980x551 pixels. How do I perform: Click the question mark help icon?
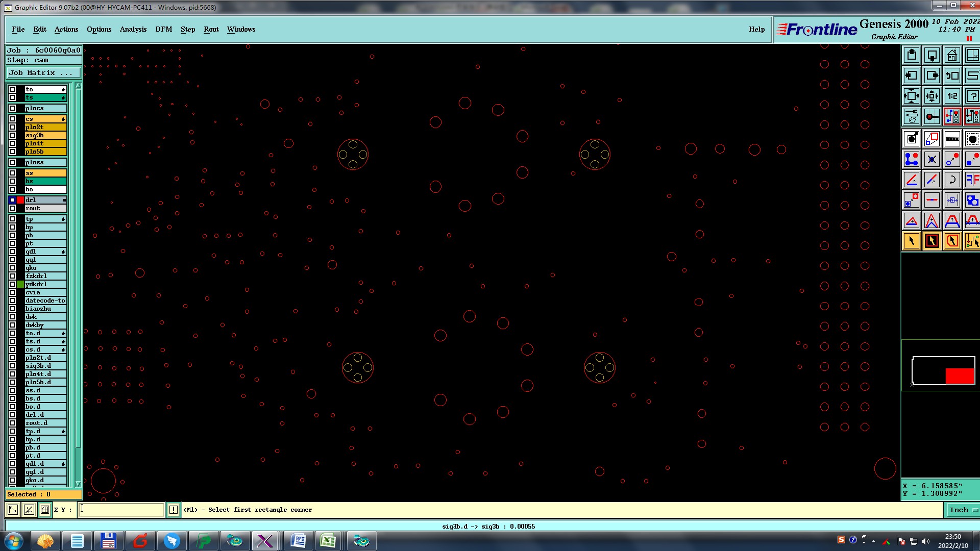point(972,96)
